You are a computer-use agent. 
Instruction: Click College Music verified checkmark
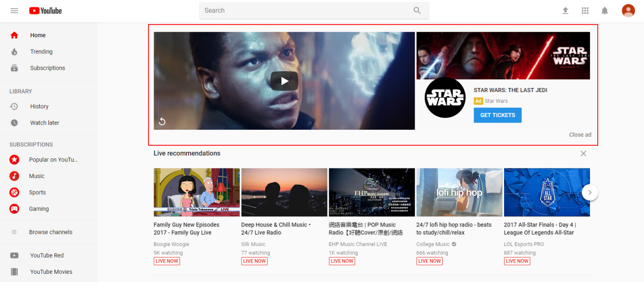[454, 244]
